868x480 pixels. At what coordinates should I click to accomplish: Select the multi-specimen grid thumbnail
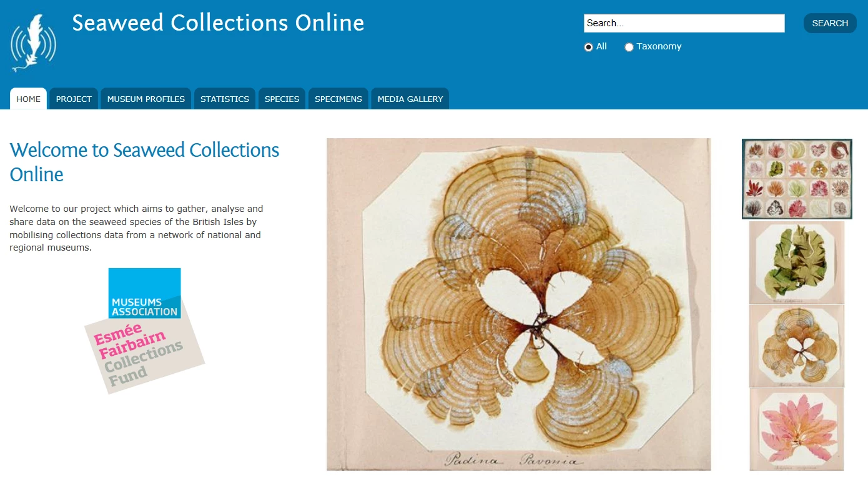797,179
